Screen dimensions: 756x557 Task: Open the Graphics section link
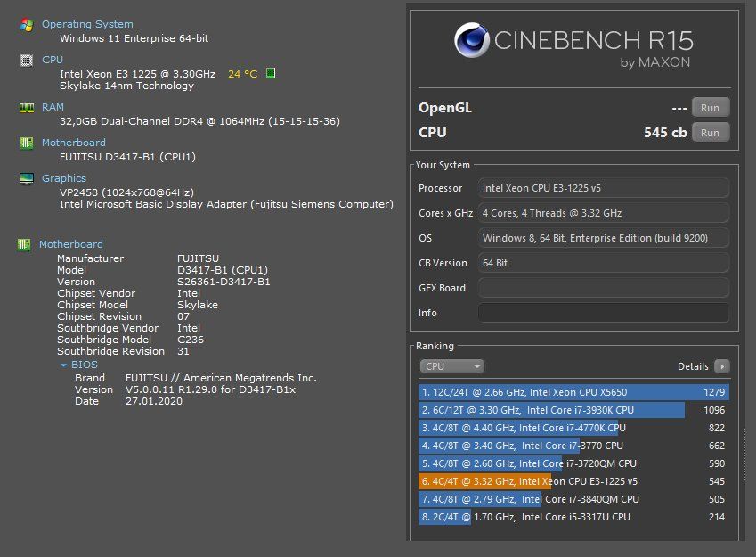pyautogui.click(x=63, y=178)
